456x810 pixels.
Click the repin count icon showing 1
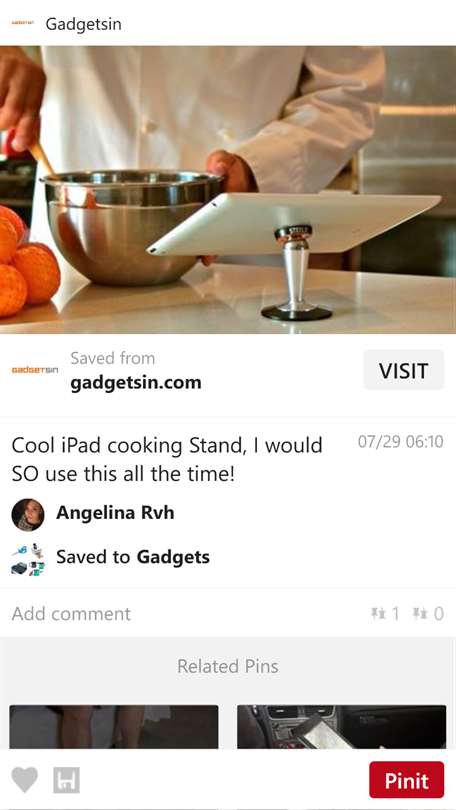click(x=385, y=613)
